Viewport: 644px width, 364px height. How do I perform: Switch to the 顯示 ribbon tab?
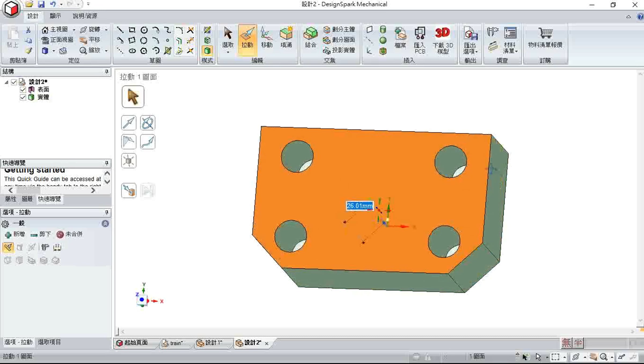pyautogui.click(x=55, y=16)
